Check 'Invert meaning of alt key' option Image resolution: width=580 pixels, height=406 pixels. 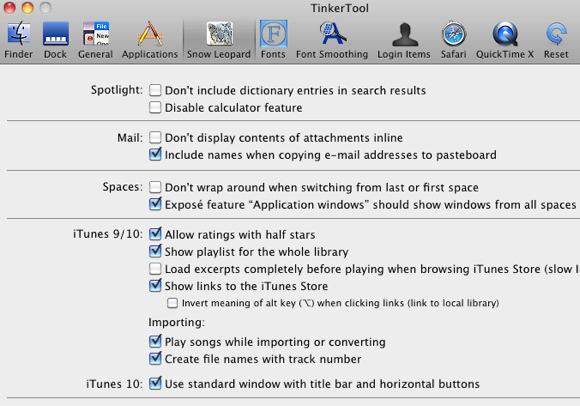[x=172, y=303]
